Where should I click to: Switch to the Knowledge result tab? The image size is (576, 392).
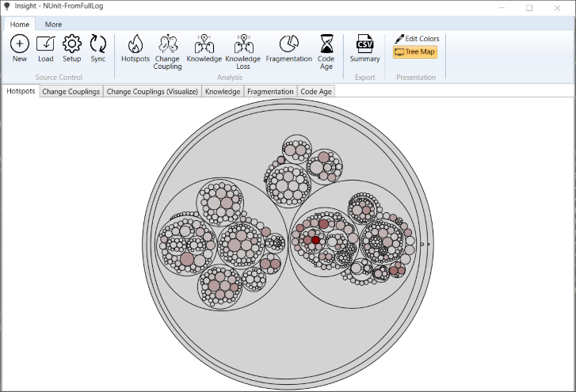click(223, 91)
